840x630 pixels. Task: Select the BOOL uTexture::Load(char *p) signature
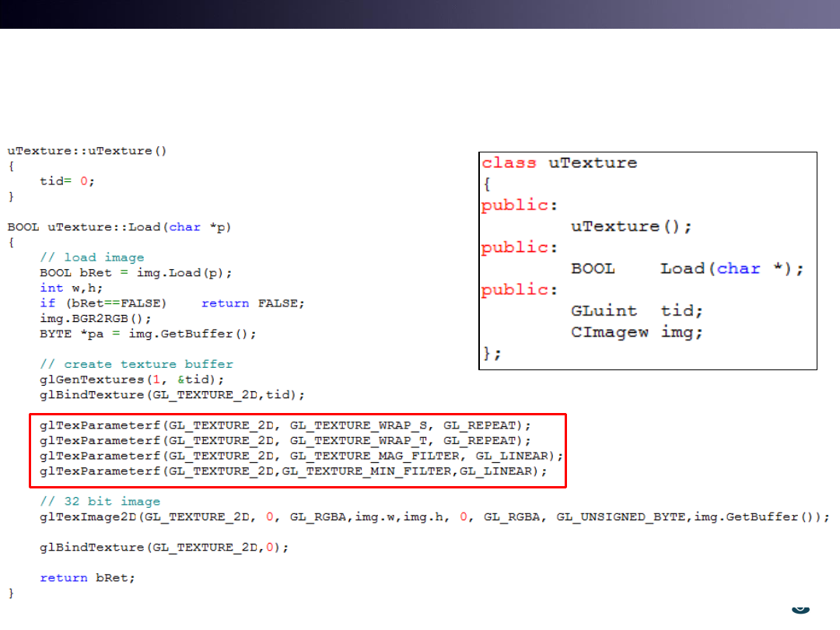point(120,227)
